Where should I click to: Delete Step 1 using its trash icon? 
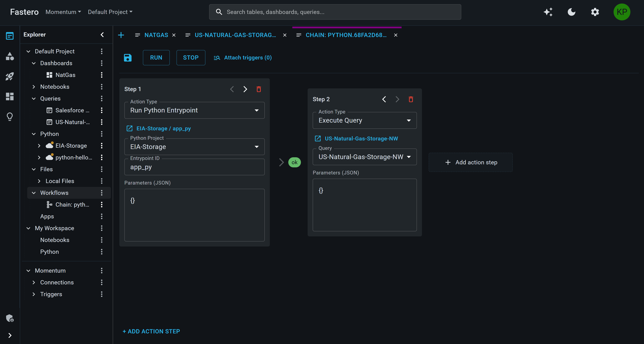(x=259, y=89)
